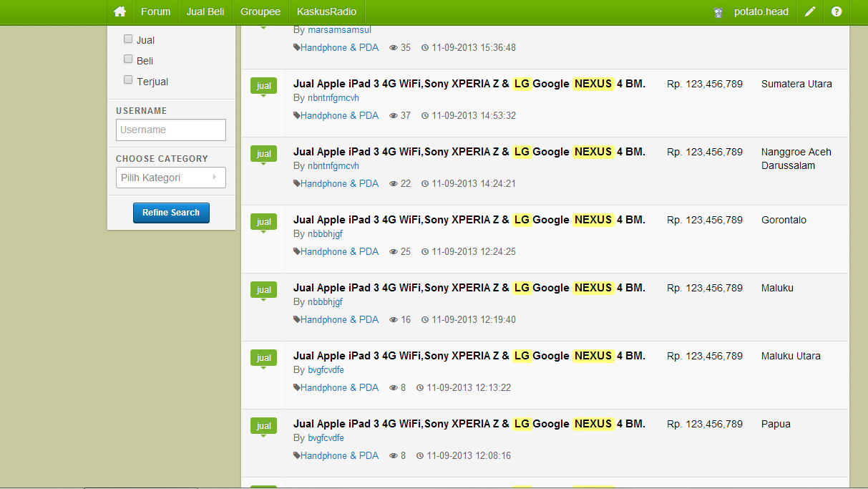This screenshot has width=868, height=489.
Task: Click jual badge of Maluku Utara listing
Action: click(x=263, y=358)
